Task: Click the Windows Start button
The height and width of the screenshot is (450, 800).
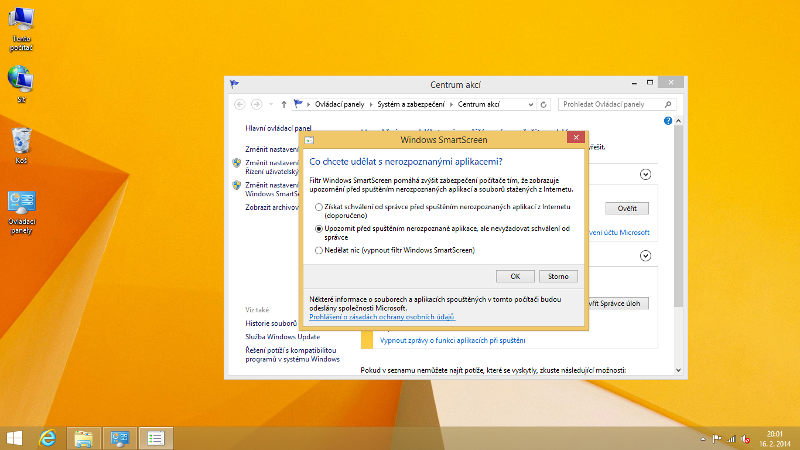Action: (x=14, y=437)
